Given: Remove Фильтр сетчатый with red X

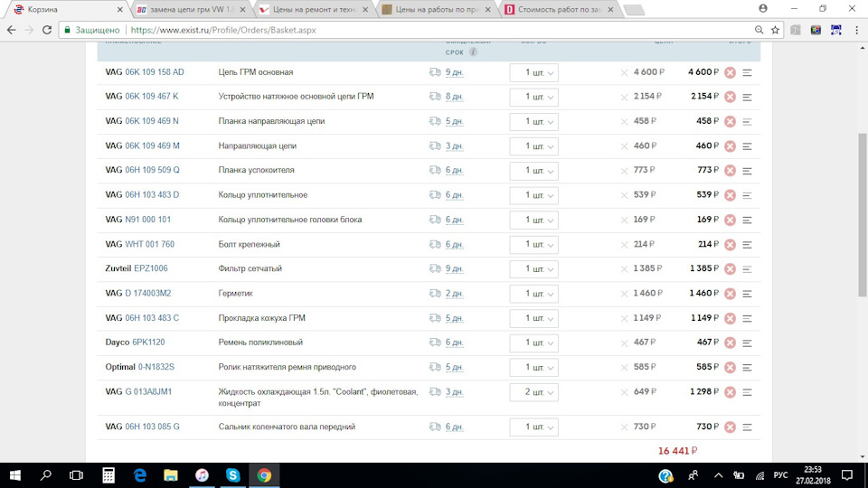Looking at the screenshot, I should (731, 269).
